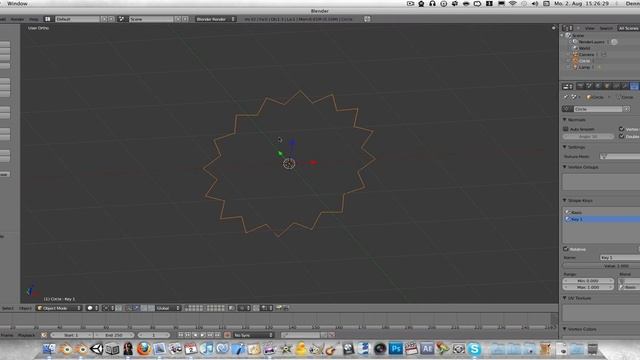Viewport: 640px width, 360px height.
Task: Toggle the Auto Smooth checkbox
Action: (566, 129)
